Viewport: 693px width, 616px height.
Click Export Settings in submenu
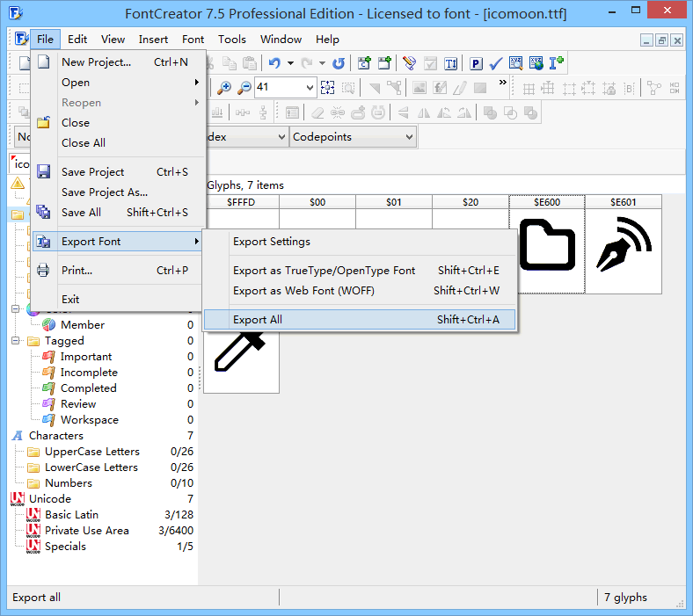pos(360,242)
